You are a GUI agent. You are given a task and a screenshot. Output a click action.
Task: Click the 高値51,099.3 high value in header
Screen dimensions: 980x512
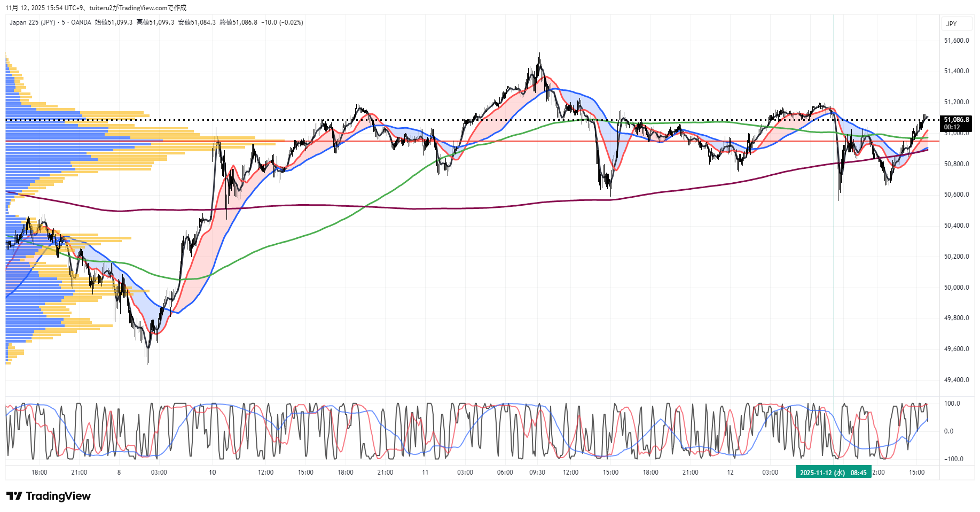[155, 22]
